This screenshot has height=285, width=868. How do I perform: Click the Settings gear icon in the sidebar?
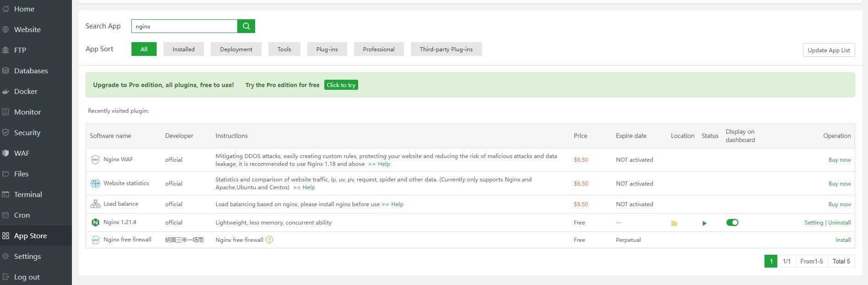pyautogui.click(x=5, y=256)
